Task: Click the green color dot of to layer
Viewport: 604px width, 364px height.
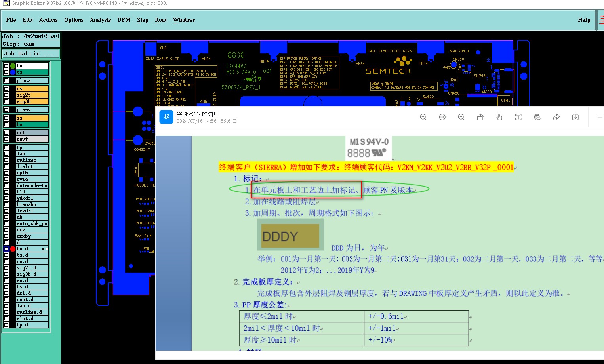Action: pos(13,66)
